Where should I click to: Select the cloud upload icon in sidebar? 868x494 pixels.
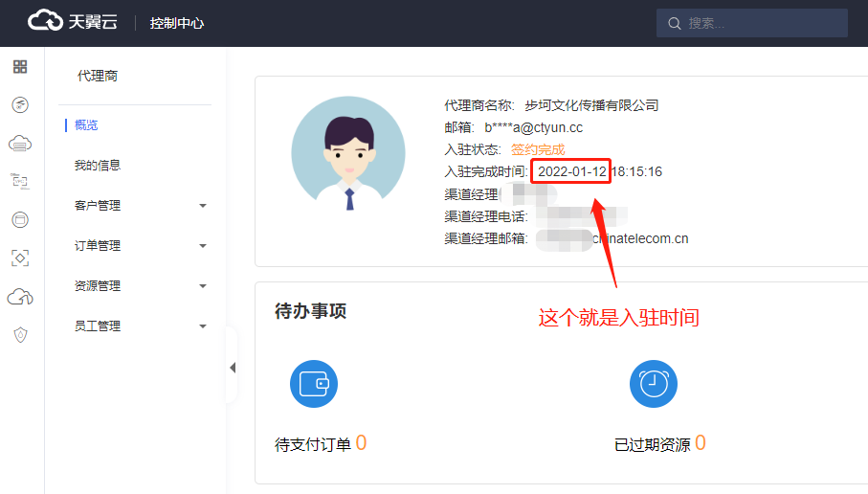click(x=20, y=297)
